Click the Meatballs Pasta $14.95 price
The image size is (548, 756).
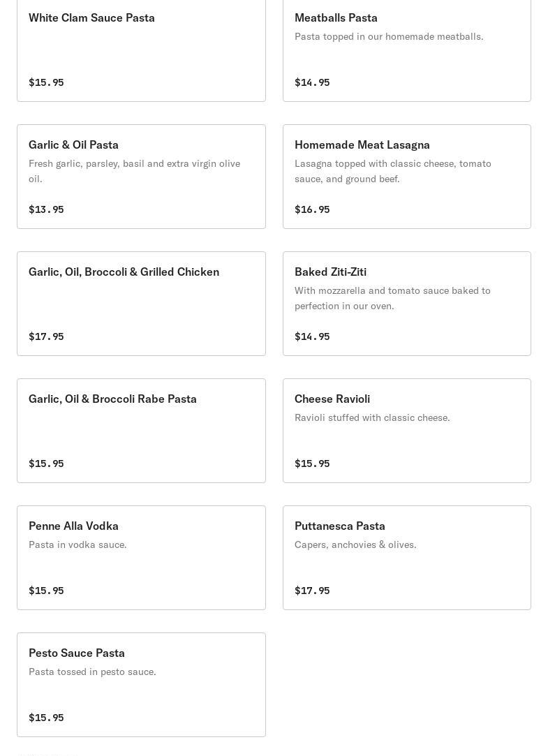pos(312,82)
